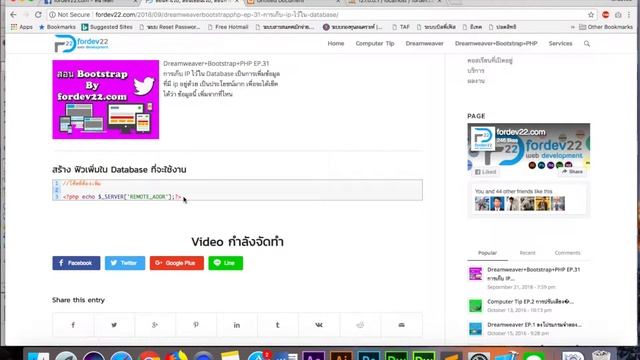Switch to the Facebook browser tab

[90, 2]
